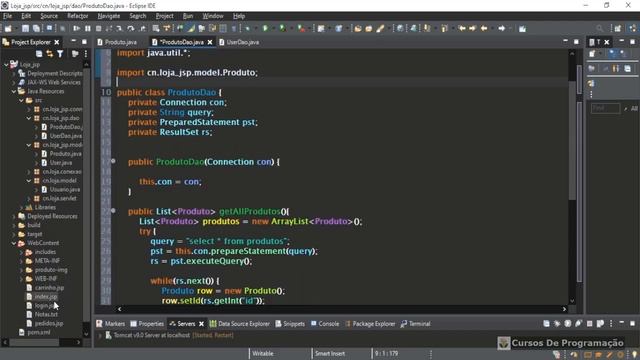Click the Save All toolbar icon

36,28
